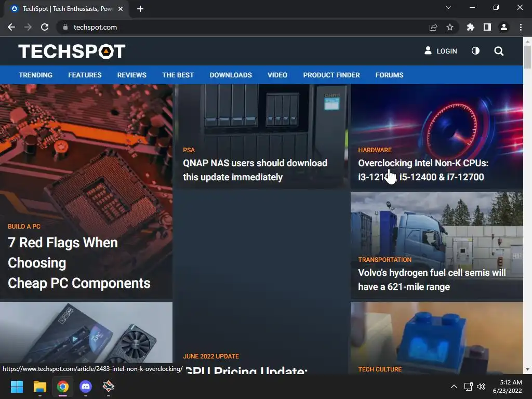Click the browser back arrow
The image size is (532, 399).
click(x=11, y=27)
